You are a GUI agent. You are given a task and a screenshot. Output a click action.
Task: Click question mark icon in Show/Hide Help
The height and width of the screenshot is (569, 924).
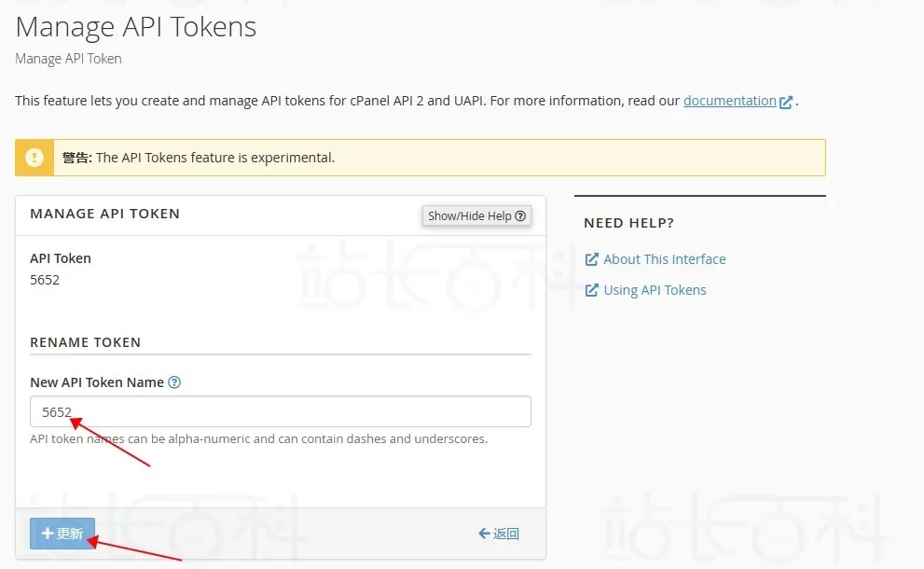(x=520, y=215)
